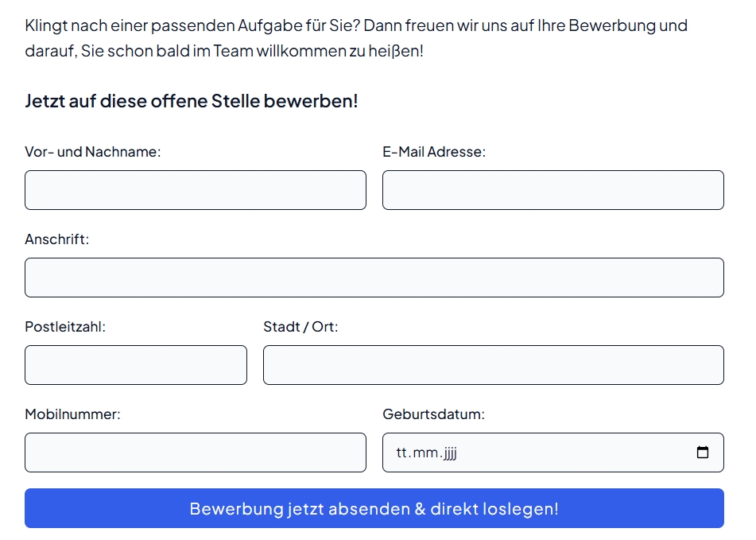Click the Anschrift label
The height and width of the screenshot is (540, 756).
click(57, 239)
